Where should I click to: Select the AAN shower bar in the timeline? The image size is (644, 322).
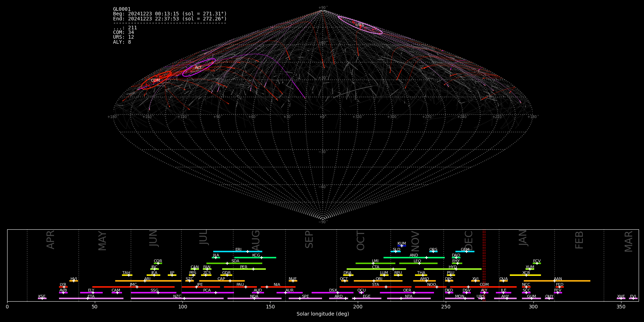[557, 281]
